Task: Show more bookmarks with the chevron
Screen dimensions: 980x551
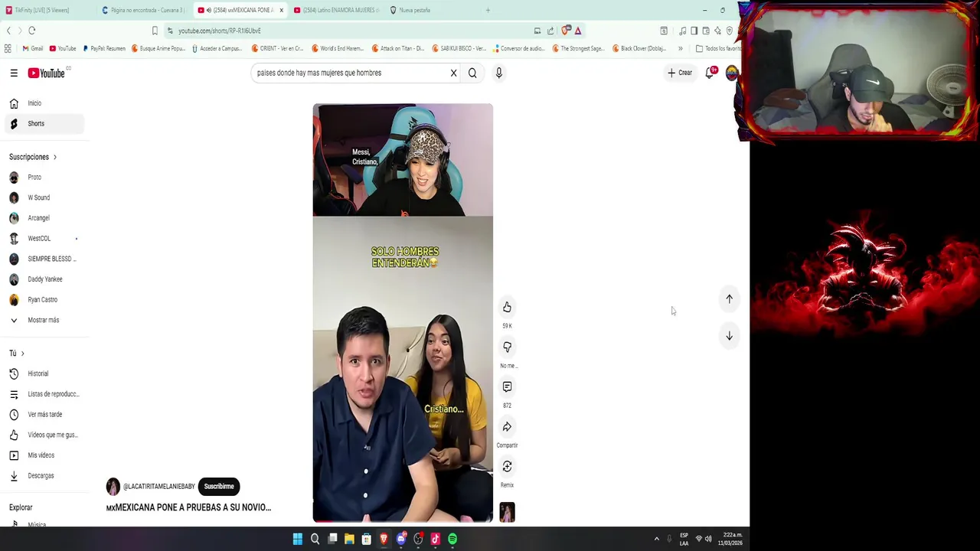Action: tap(680, 48)
